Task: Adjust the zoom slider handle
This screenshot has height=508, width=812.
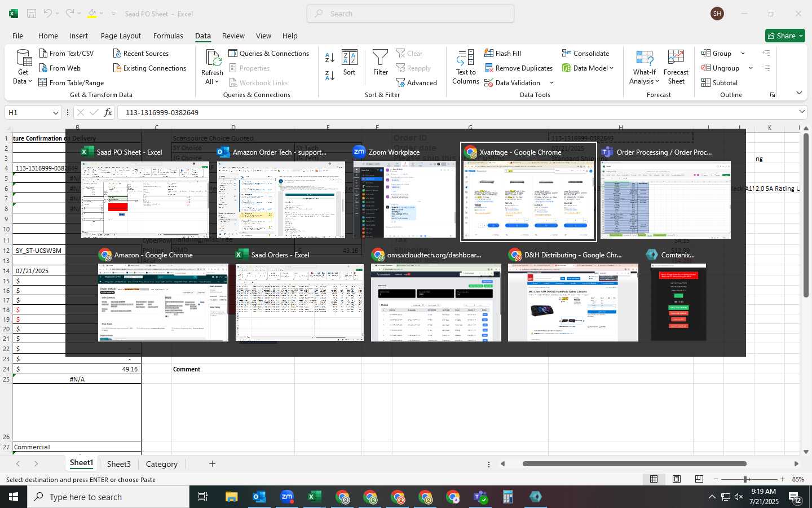Action: 745,479
